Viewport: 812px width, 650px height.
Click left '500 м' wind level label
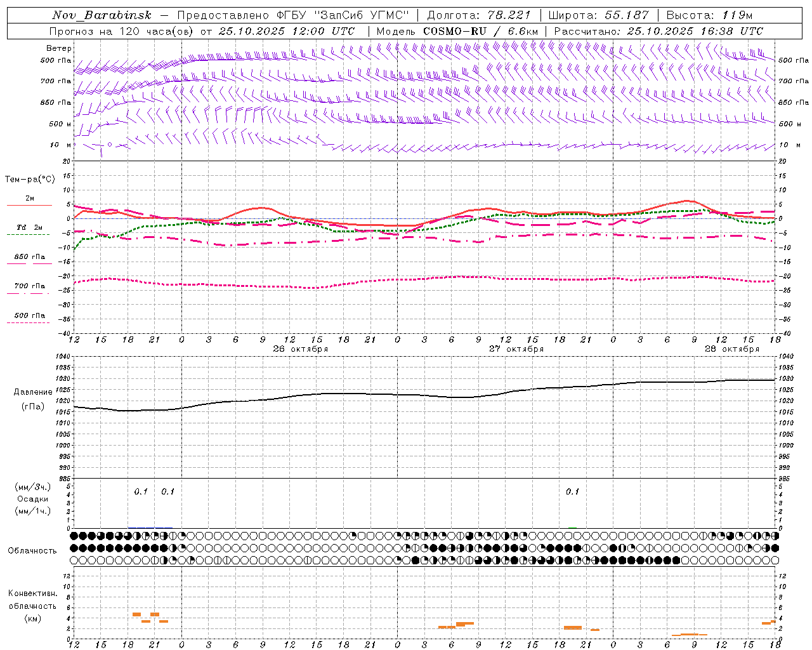[x=60, y=124]
